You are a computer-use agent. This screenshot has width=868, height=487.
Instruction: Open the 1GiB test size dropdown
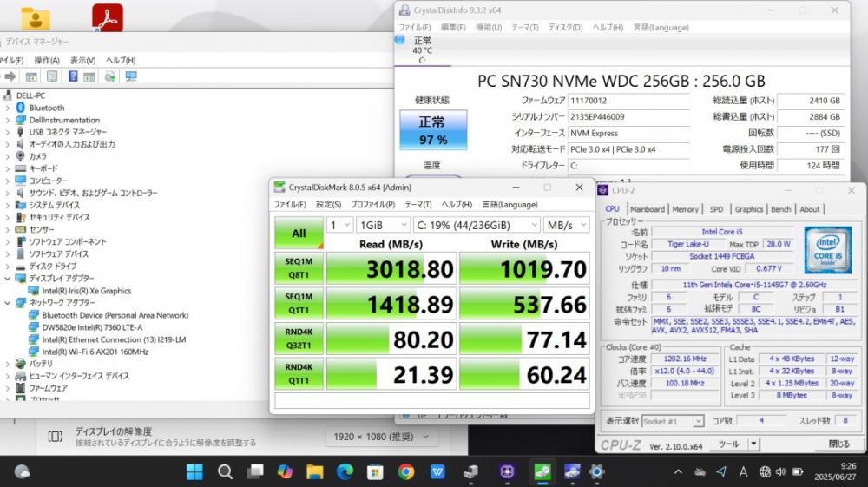click(x=383, y=225)
